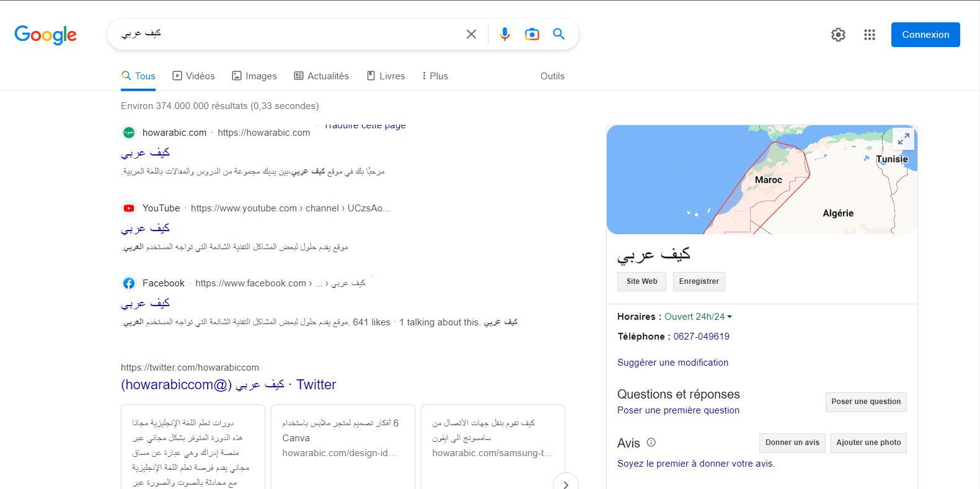Click the Ajouter une photo button
The image size is (980, 489).
click(x=868, y=443)
